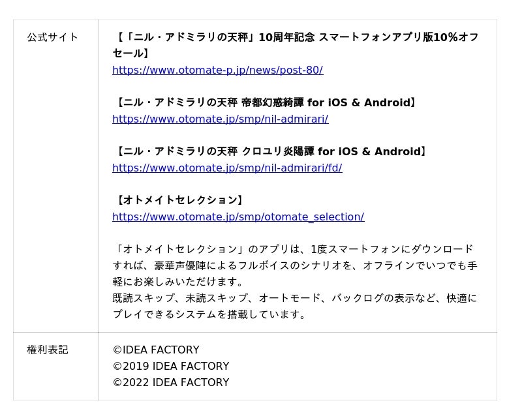Click the line starting 既読スキップ、未読スキップ

(x=295, y=298)
